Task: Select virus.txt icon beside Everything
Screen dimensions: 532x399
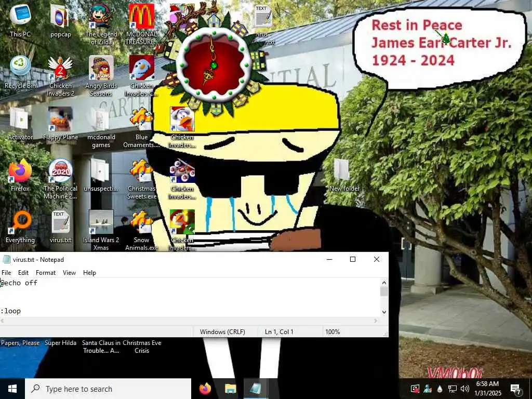Action: [60, 227]
